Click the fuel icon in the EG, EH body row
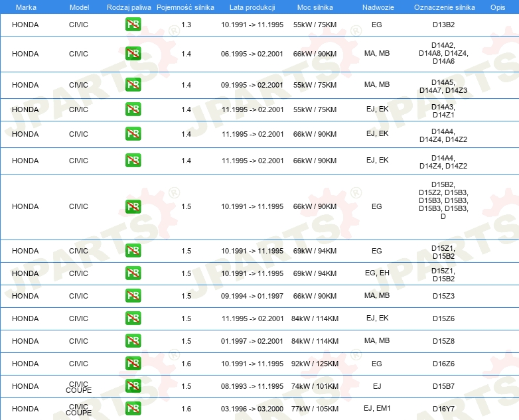The image size is (519, 420). point(133,273)
